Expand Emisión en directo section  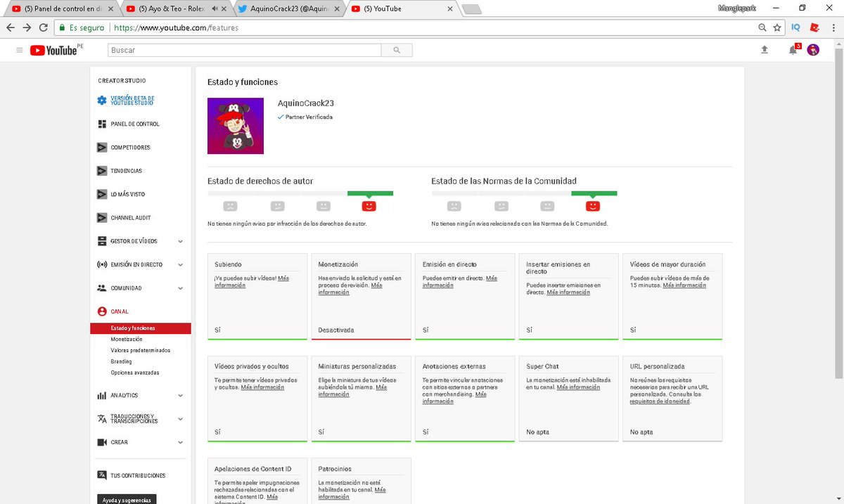(181, 265)
